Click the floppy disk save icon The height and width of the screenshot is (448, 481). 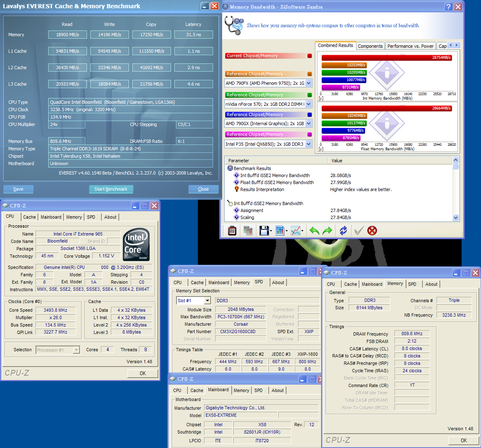pyautogui.click(x=264, y=231)
